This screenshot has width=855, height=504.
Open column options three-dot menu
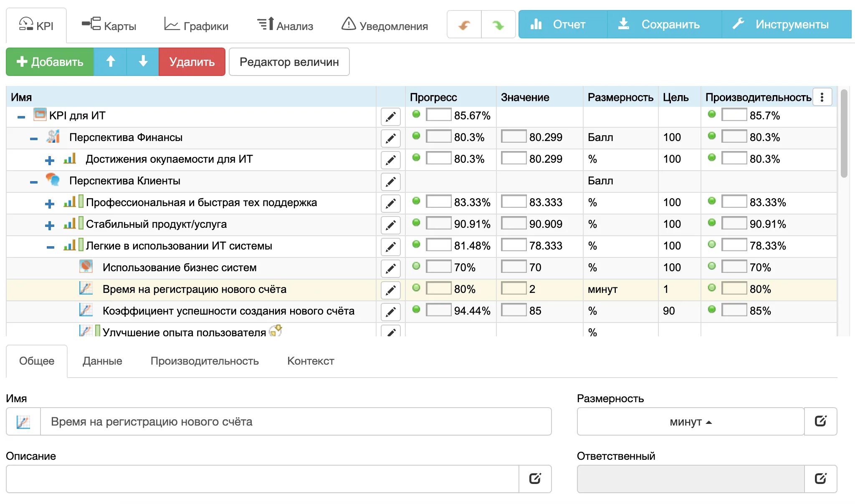click(x=822, y=97)
